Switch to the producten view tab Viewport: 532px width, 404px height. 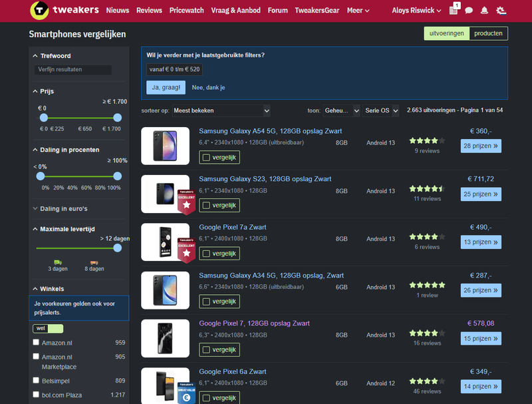(488, 33)
